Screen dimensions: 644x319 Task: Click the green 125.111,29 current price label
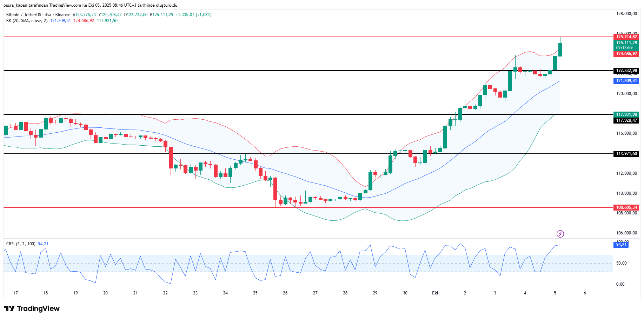(626, 43)
